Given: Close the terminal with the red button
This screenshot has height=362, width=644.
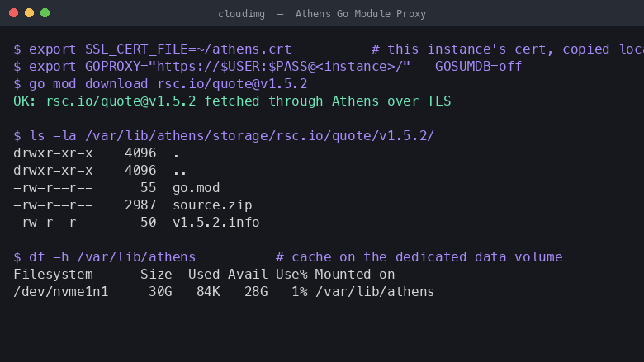Looking at the screenshot, I should pyautogui.click(x=13, y=13).
